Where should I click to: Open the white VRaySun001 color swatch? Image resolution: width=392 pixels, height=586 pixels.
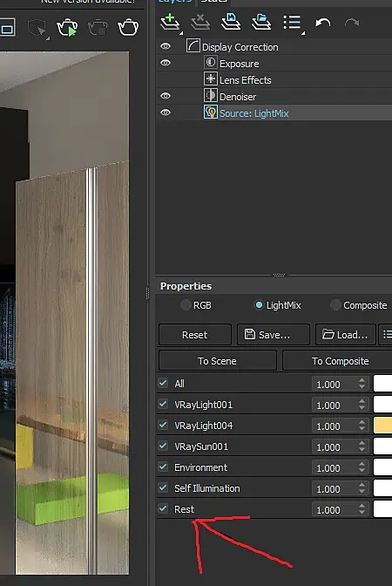tap(382, 446)
